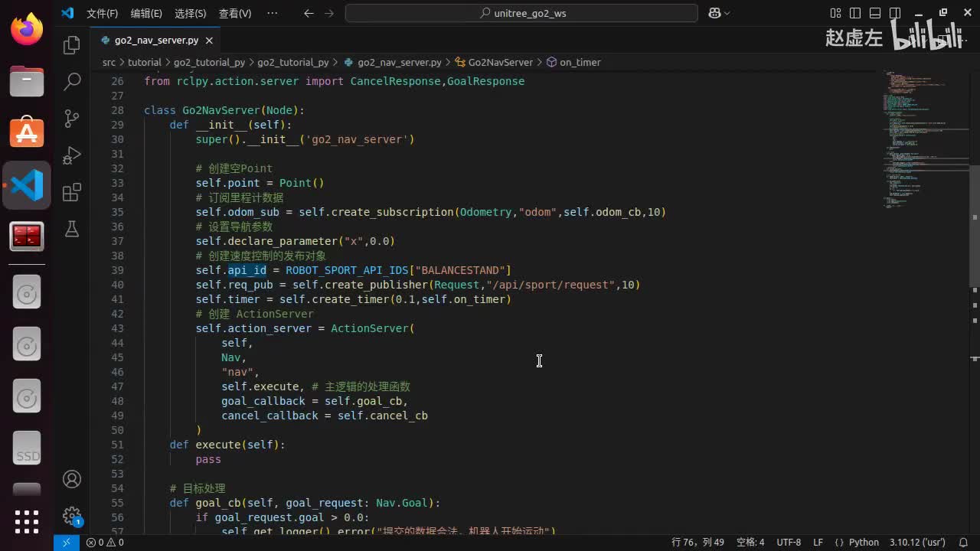Click the highlighted api_id text

pos(247,270)
